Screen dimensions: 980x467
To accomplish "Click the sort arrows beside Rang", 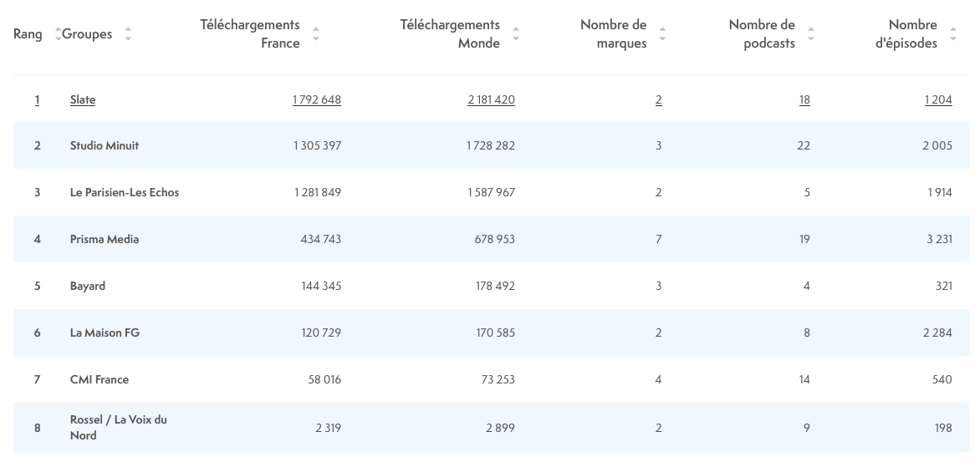I will (58, 34).
